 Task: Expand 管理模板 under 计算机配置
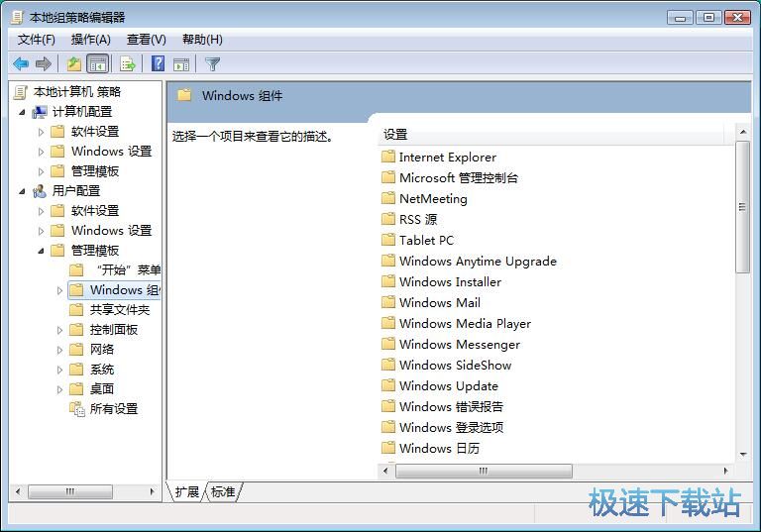[41, 171]
